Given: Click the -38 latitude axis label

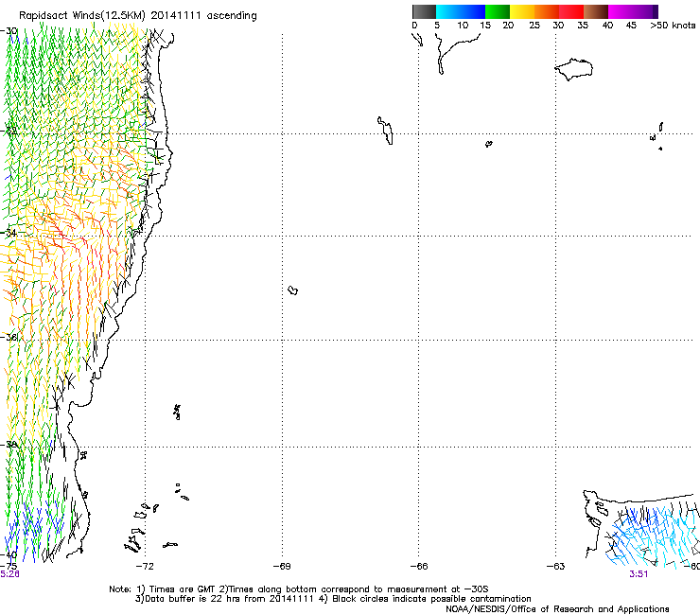Looking at the screenshot, I should click(9, 444).
